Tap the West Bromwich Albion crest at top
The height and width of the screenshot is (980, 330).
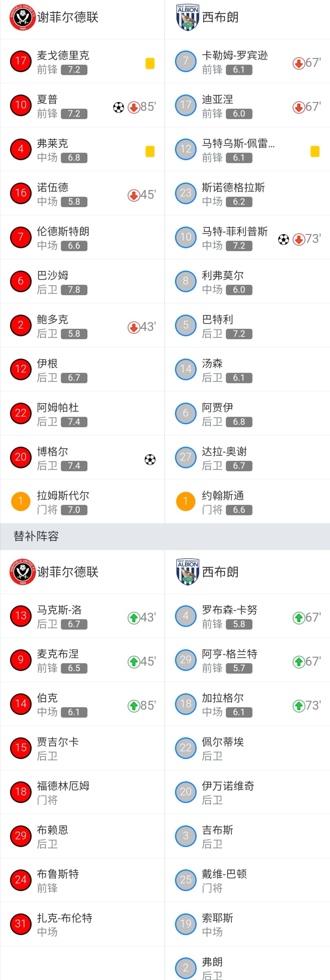[x=188, y=17]
